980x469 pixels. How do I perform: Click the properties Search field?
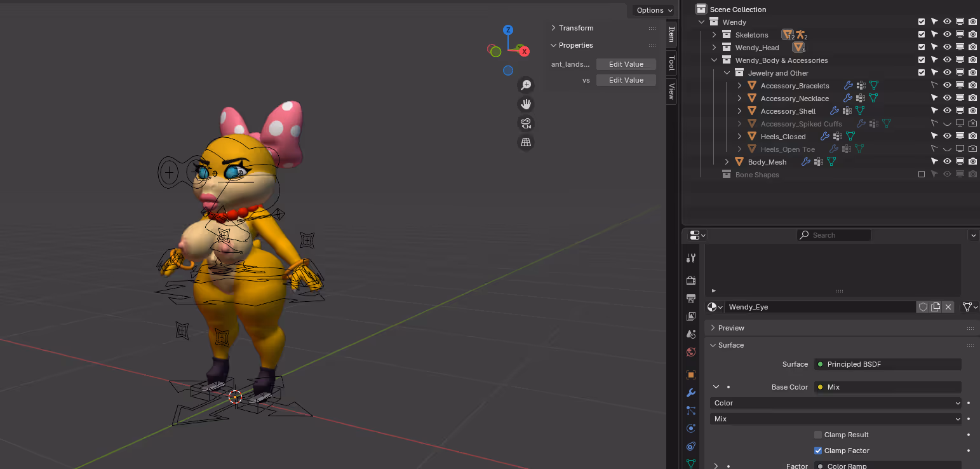point(835,235)
